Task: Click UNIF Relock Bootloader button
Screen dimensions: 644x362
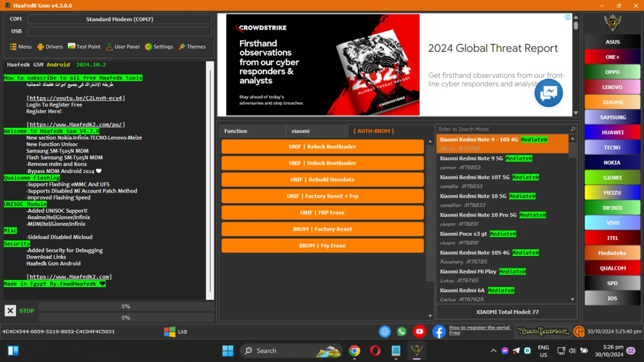Action: tap(323, 147)
